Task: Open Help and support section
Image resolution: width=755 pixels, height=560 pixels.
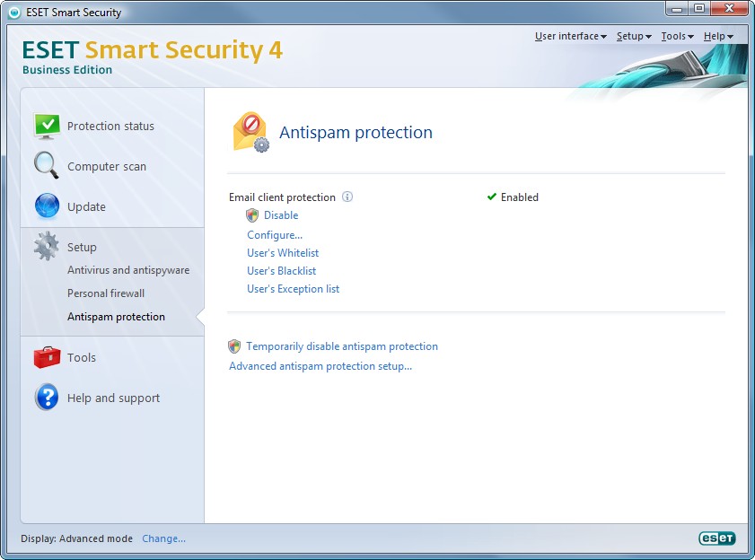Action: [x=113, y=398]
